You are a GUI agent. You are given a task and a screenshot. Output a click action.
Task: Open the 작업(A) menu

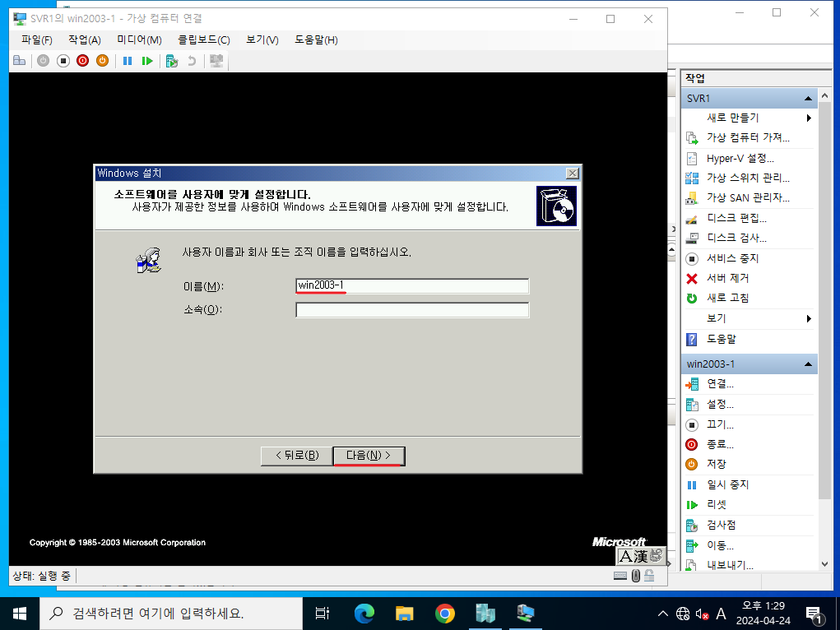(x=85, y=40)
